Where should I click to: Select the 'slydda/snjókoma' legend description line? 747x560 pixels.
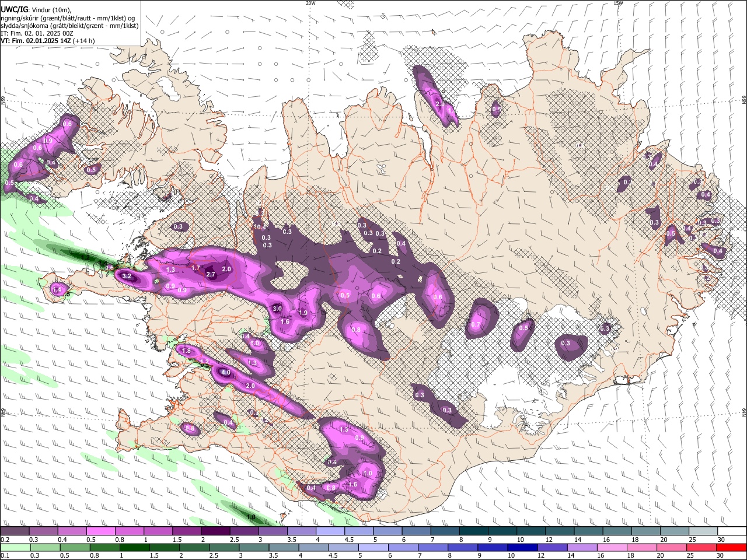click(69, 26)
